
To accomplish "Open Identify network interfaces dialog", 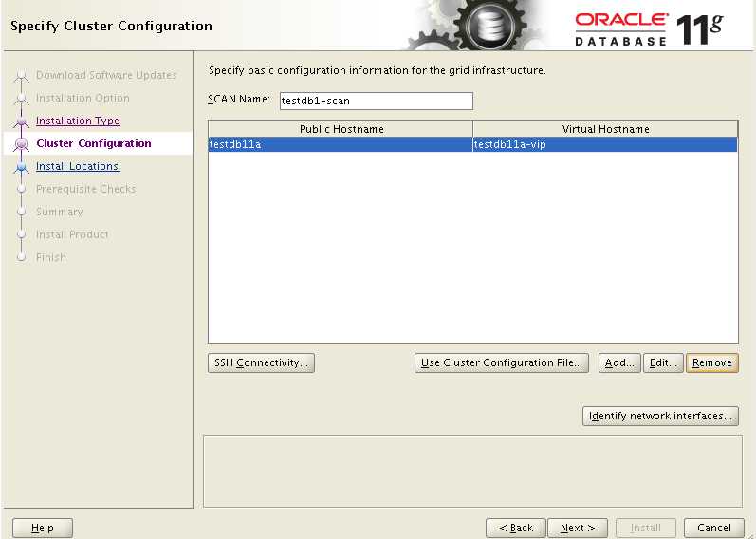I will coord(660,416).
